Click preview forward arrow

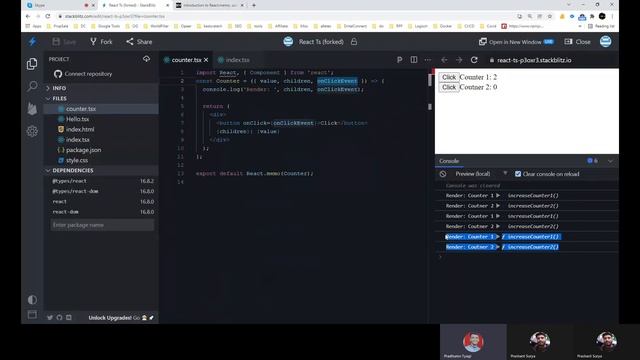tap(459, 60)
